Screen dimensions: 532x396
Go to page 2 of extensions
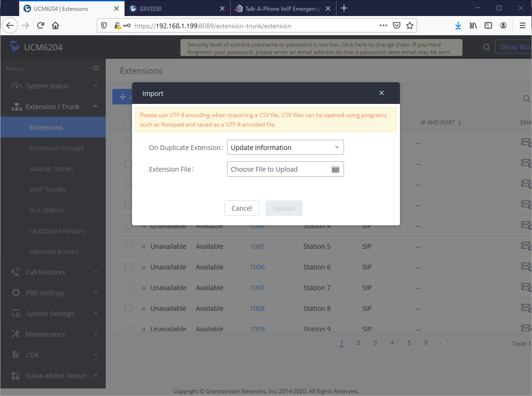(x=358, y=343)
